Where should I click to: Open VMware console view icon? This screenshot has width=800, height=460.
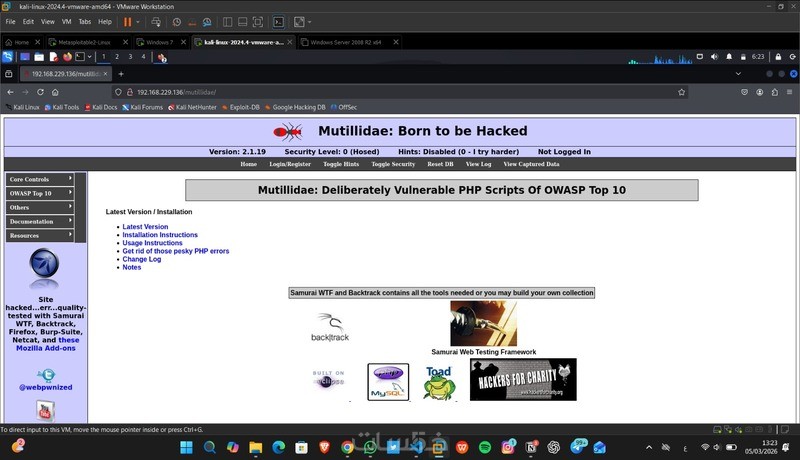tap(279, 22)
